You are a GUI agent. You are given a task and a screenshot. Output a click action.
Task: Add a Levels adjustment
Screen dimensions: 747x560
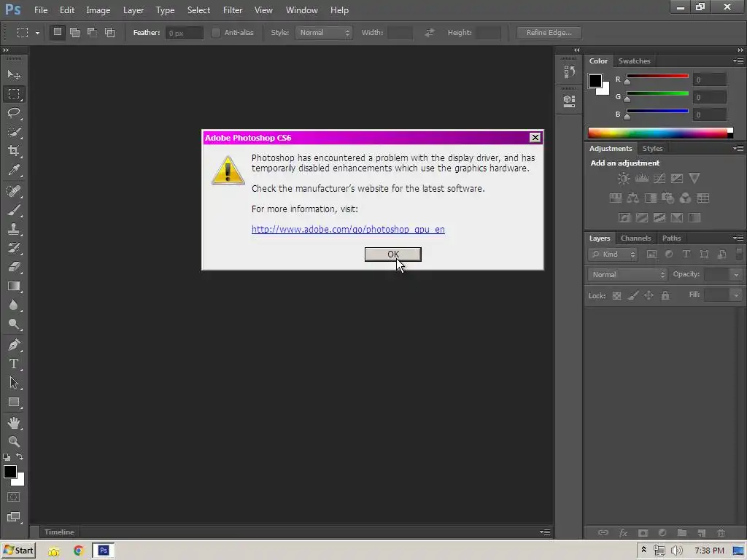click(642, 179)
